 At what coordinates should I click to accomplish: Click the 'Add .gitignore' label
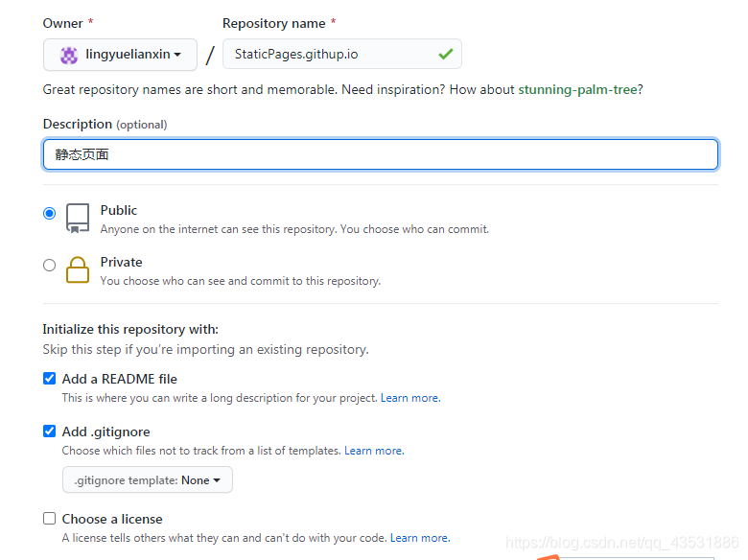tap(105, 432)
